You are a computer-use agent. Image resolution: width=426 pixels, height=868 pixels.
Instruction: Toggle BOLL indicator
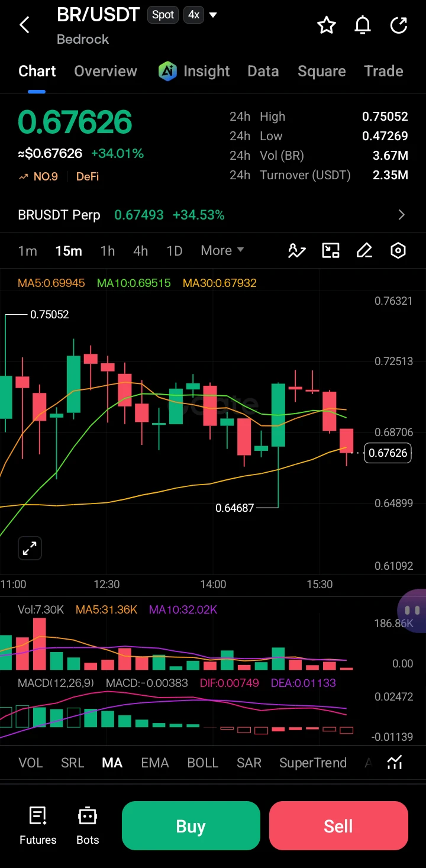pyautogui.click(x=203, y=763)
